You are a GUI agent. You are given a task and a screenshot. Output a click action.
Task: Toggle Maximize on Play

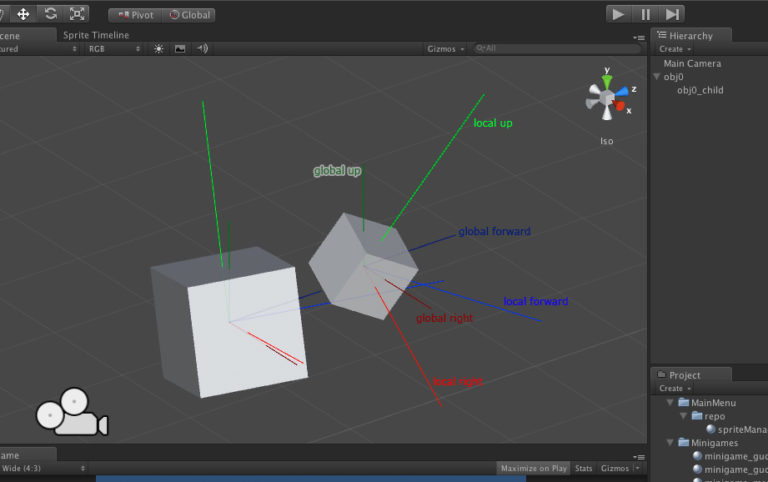point(533,468)
